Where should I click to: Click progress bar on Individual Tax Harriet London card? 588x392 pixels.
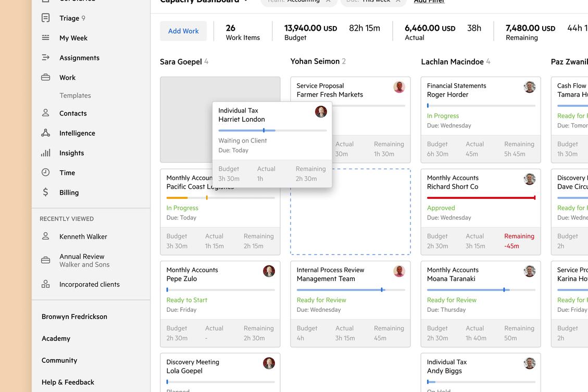(272, 131)
